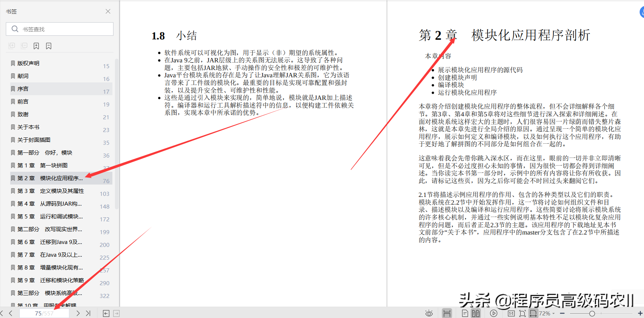
Task: Select the 序言 bookmark
Action: [x=61, y=89]
